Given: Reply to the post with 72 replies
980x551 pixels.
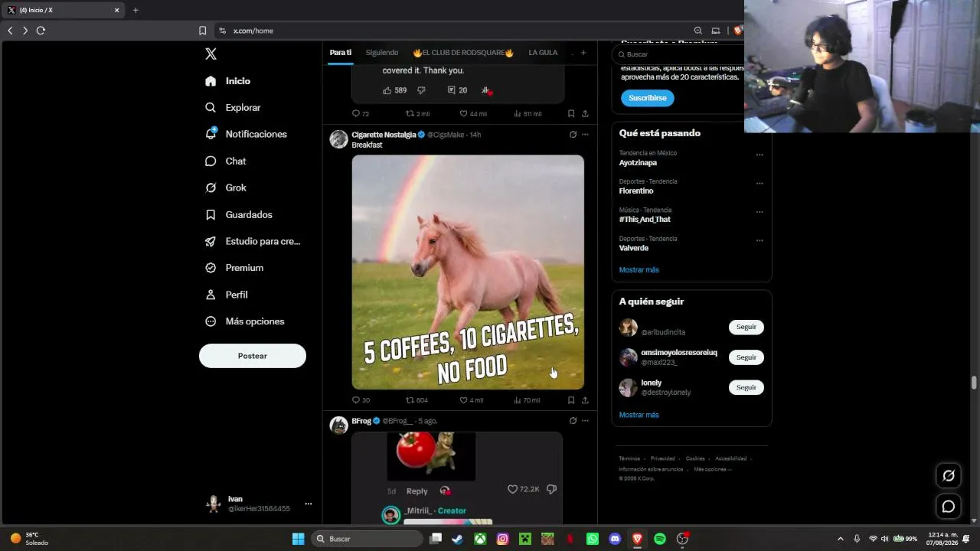Looking at the screenshot, I should click(x=361, y=114).
